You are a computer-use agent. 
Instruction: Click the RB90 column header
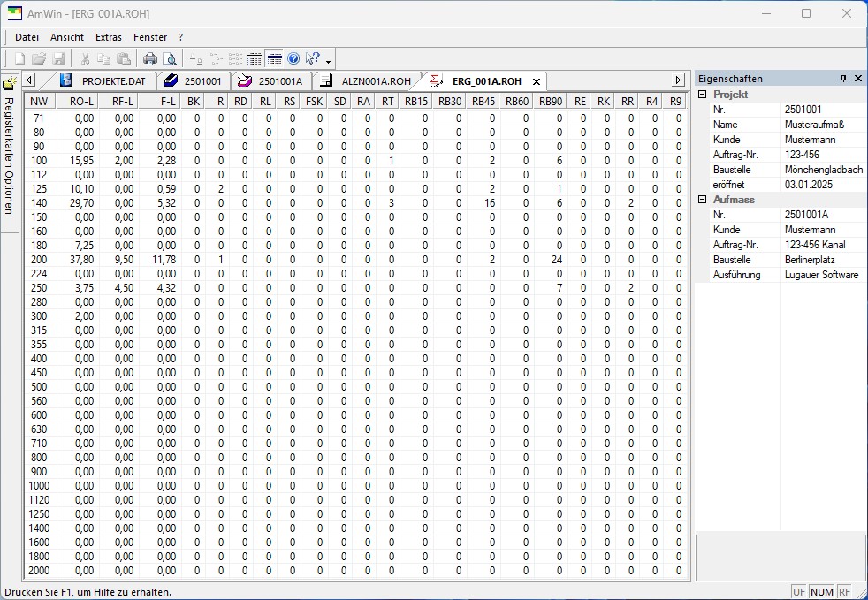coord(551,101)
